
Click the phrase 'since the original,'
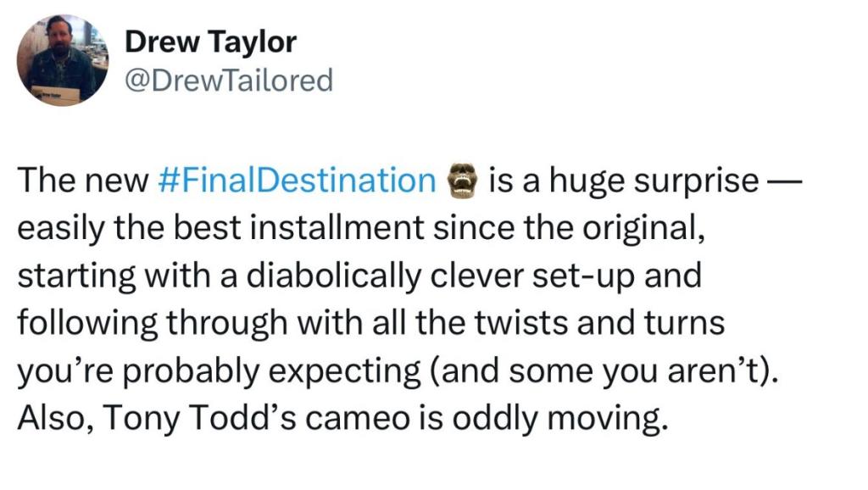tap(569, 227)
